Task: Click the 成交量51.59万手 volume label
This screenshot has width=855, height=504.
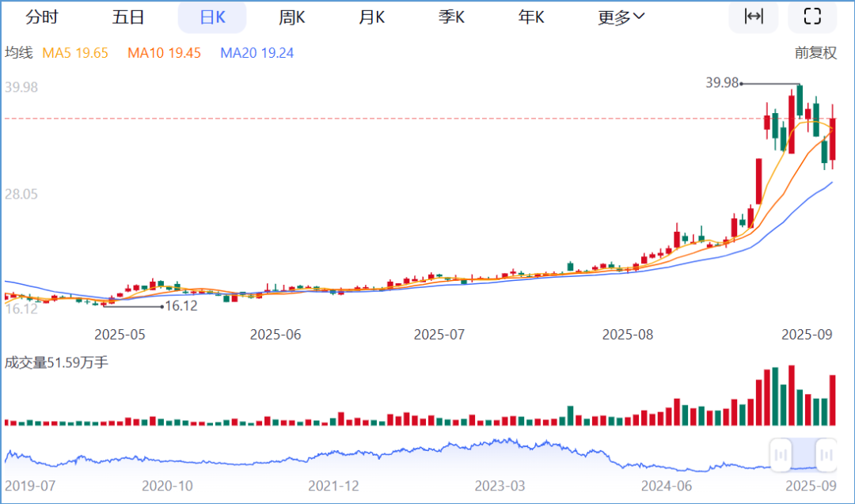Action: pyautogui.click(x=56, y=362)
